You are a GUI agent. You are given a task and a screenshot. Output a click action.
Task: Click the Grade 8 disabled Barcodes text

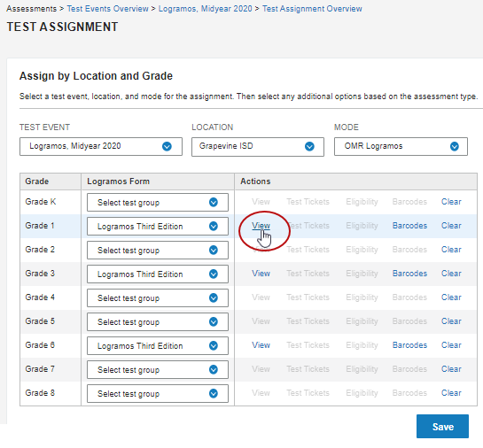409,392
